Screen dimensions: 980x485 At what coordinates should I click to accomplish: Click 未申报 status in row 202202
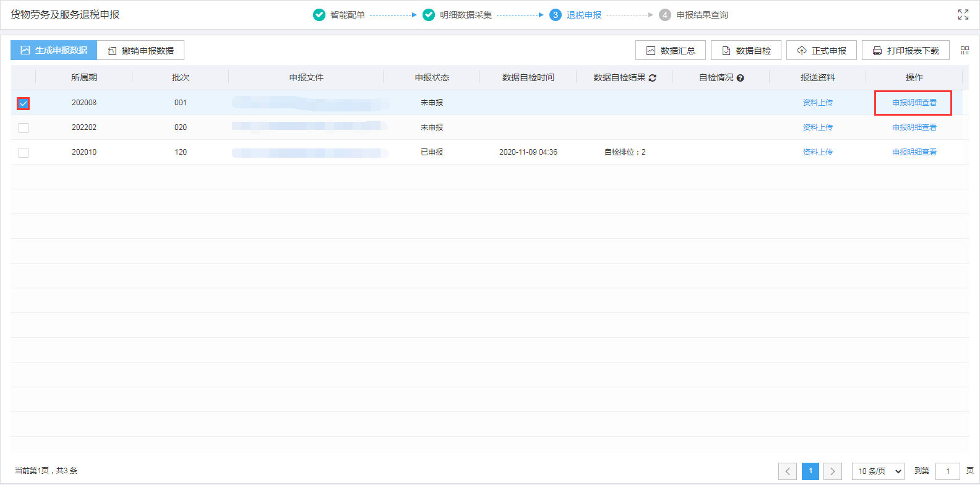click(432, 127)
